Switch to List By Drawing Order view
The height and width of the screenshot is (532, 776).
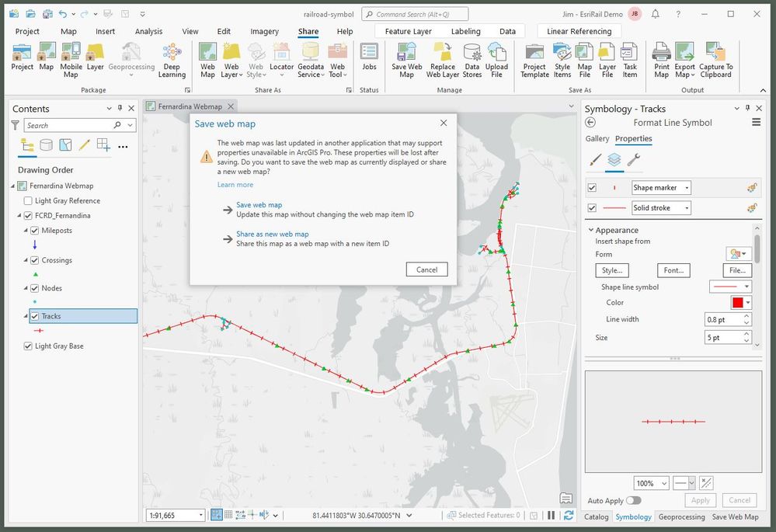pyautogui.click(x=26, y=144)
